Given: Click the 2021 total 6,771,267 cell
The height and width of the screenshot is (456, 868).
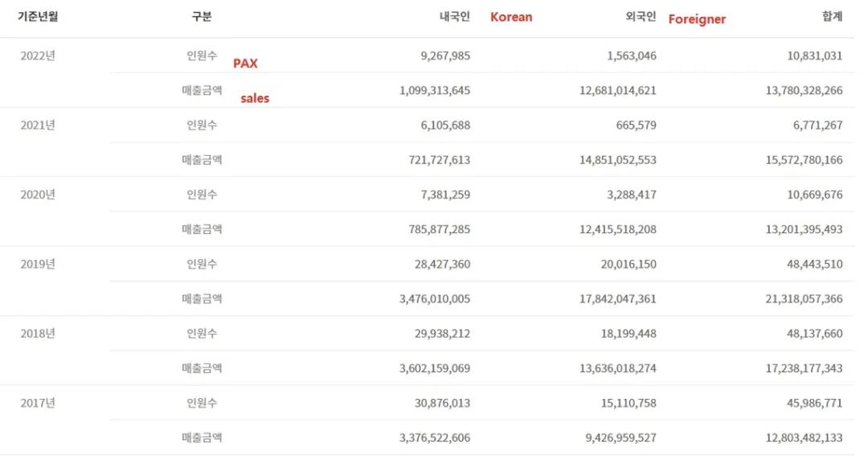Looking at the screenshot, I should [x=816, y=125].
